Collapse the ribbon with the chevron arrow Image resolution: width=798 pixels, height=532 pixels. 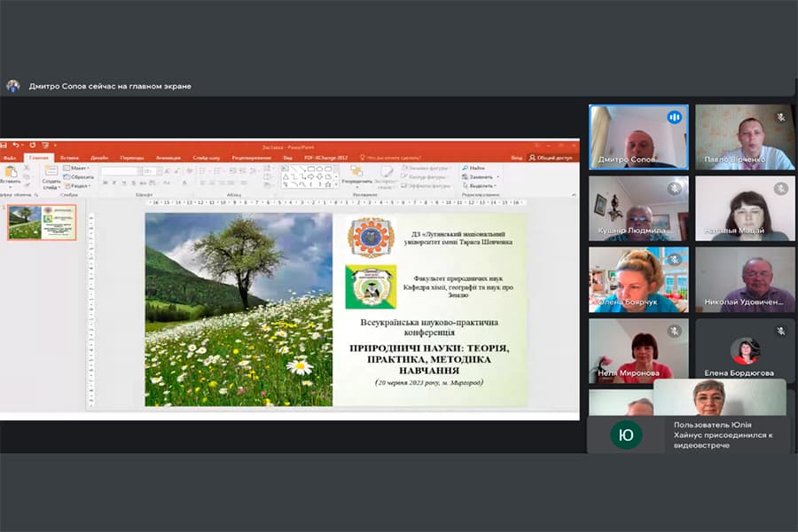(572, 195)
